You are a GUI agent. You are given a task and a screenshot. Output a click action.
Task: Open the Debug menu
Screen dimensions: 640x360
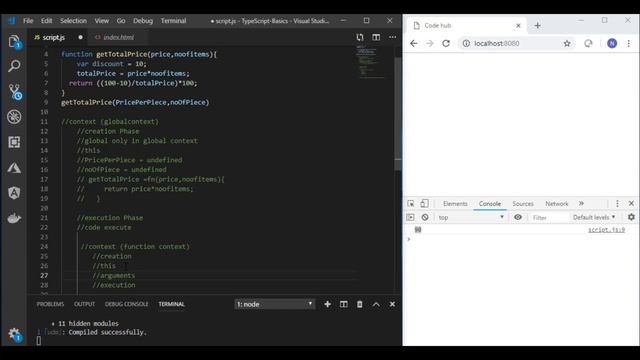tap(143, 21)
